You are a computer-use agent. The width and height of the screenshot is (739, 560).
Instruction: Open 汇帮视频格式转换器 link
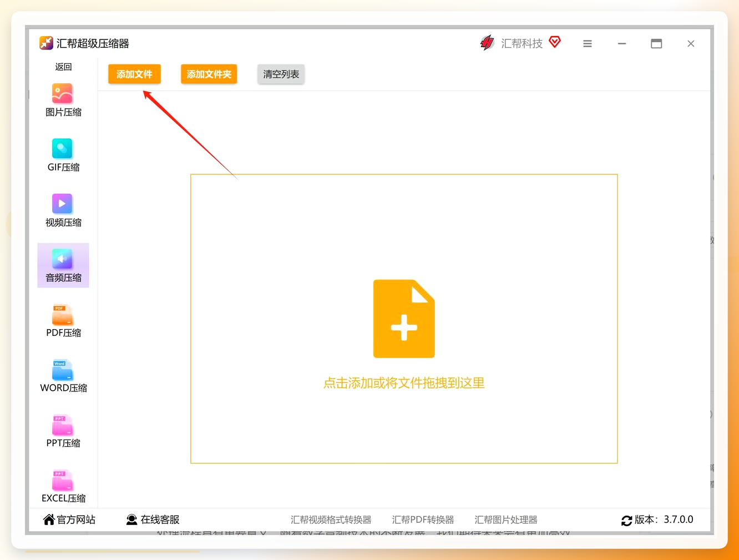click(331, 519)
